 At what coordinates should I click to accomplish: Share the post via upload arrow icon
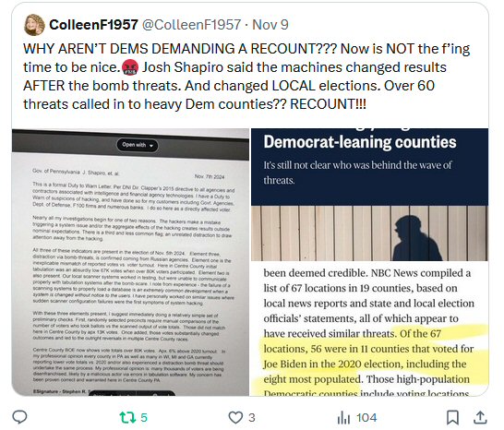pyautogui.click(x=480, y=417)
